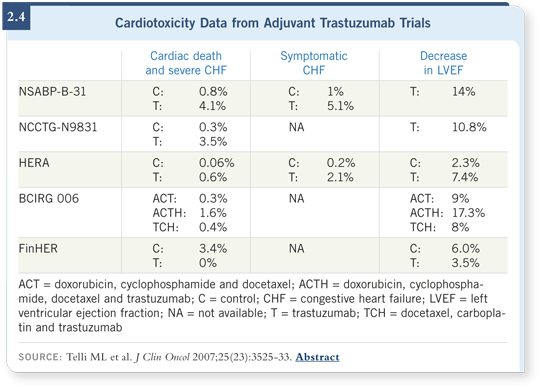
Task: Click the 4.1% value for NSABP-B-31
Action: click(212, 106)
